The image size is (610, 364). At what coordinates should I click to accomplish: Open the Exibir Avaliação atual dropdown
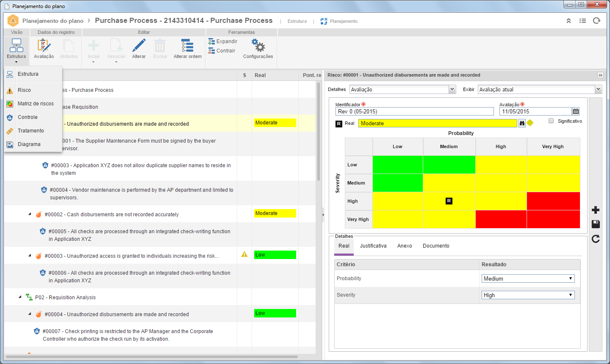(540, 89)
